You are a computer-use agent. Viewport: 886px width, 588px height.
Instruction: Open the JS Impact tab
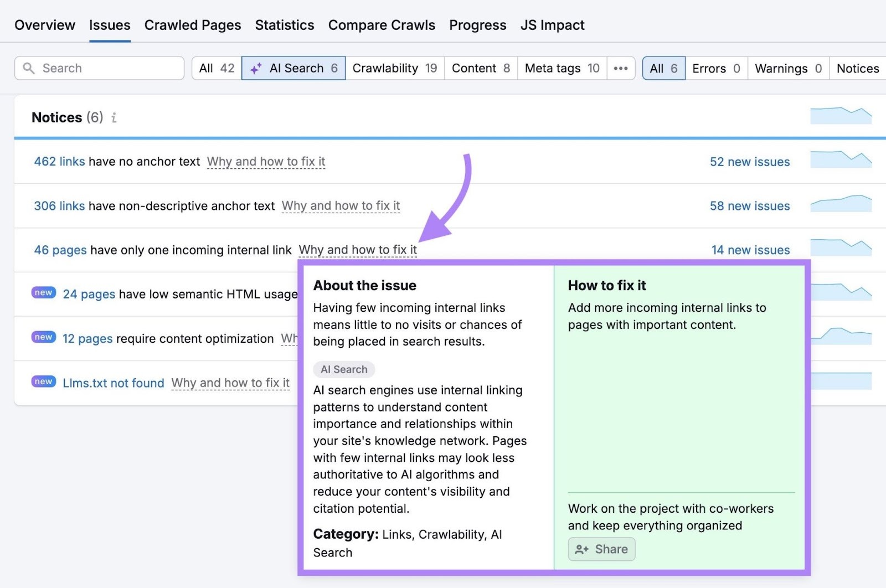point(552,25)
